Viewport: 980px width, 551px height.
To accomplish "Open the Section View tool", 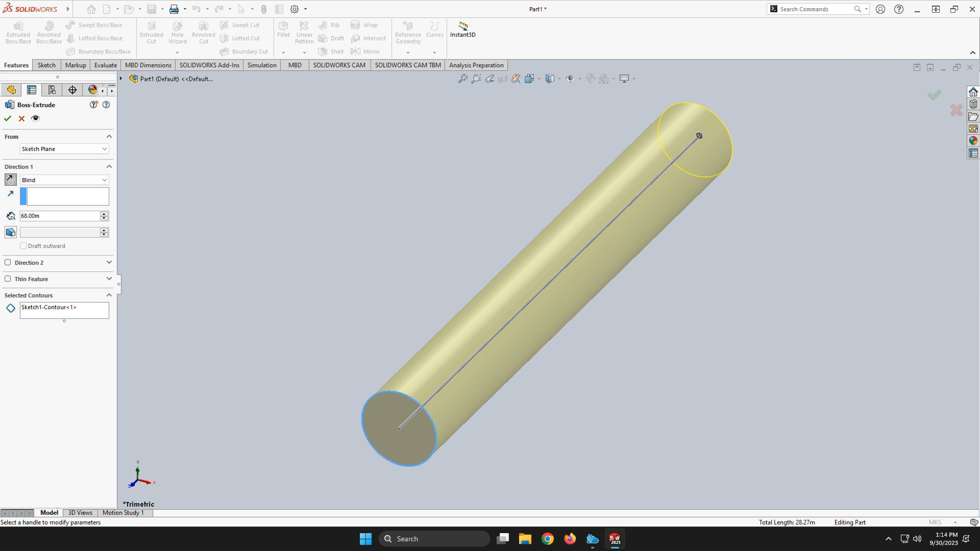I will (x=503, y=79).
